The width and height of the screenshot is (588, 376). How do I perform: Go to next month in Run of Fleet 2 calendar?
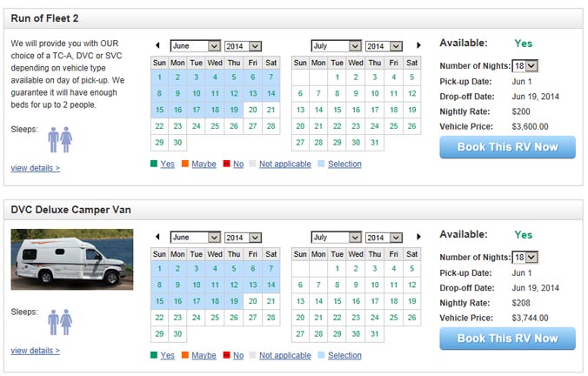point(418,45)
